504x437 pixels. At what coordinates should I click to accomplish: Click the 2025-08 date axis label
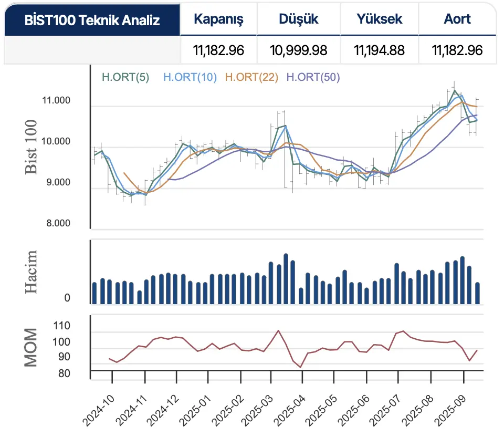[x=418, y=410]
